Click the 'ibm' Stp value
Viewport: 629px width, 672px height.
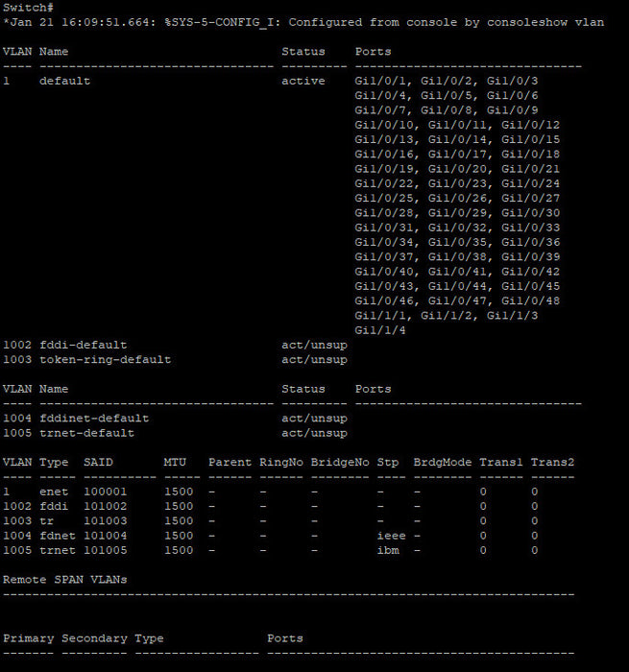pyautogui.click(x=388, y=550)
